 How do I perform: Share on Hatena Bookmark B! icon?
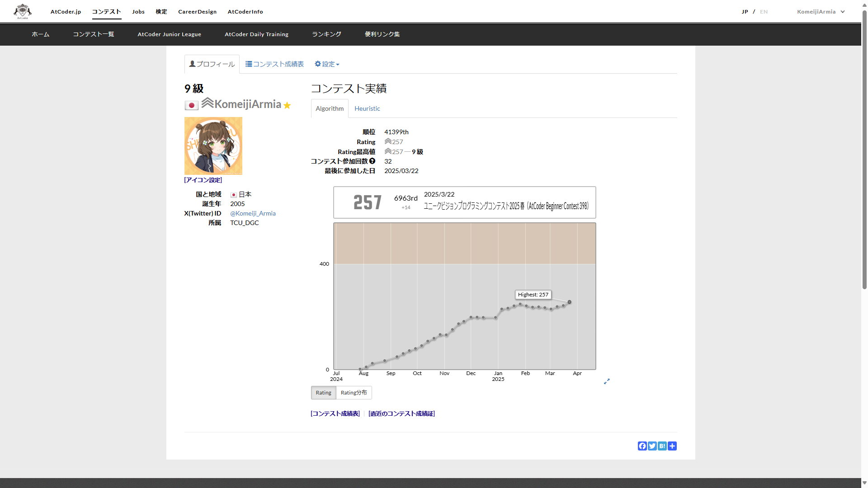pos(662,446)
